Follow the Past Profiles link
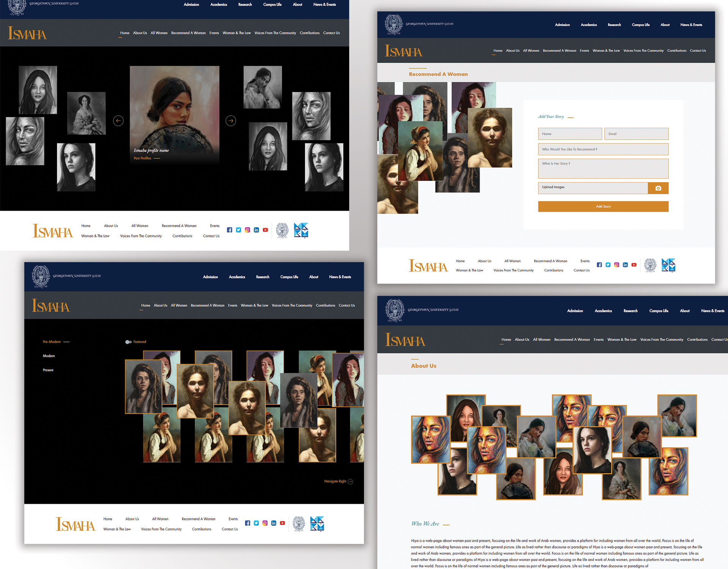 tap(143, 158)
